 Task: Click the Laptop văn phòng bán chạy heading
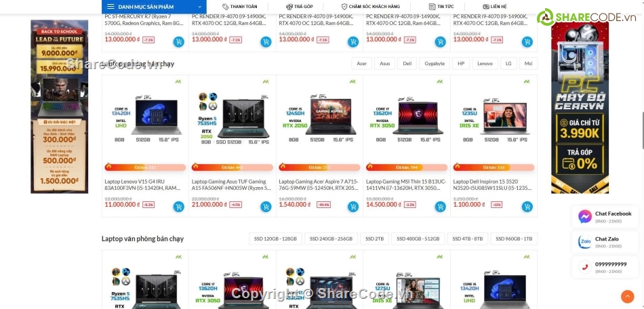point(142,239)
